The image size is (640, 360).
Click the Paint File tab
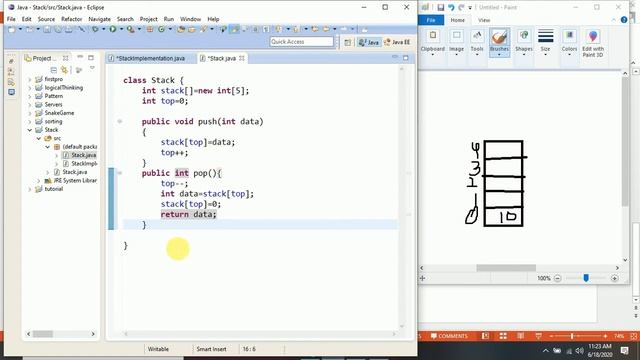(431, 20)
